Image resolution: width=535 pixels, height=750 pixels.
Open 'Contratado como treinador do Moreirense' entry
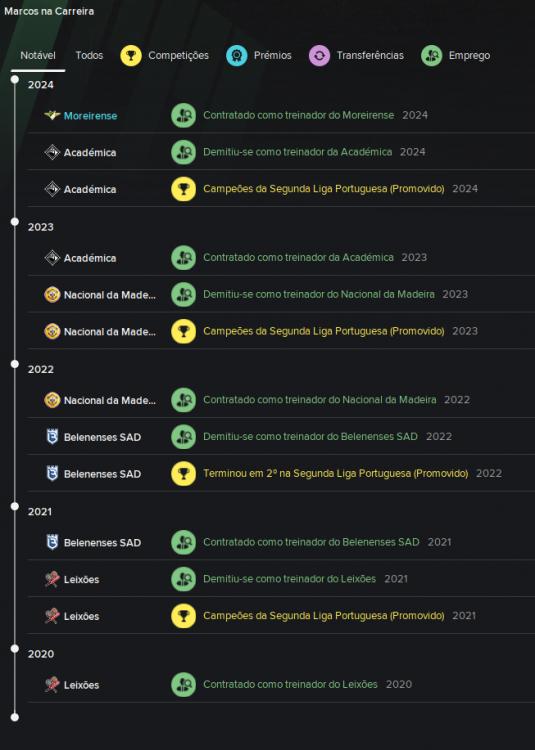click(298, 115)
